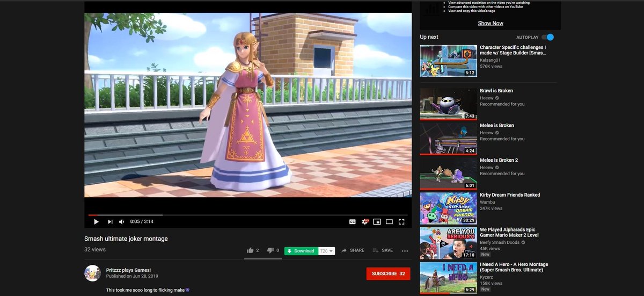
Task: Toggle the Autoplay switch
Action: coord(547,37)
